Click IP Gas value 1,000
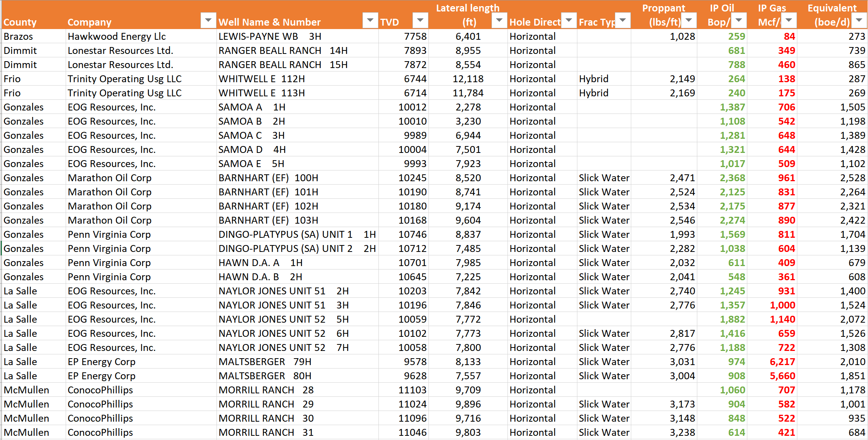 tap(772, 305)
